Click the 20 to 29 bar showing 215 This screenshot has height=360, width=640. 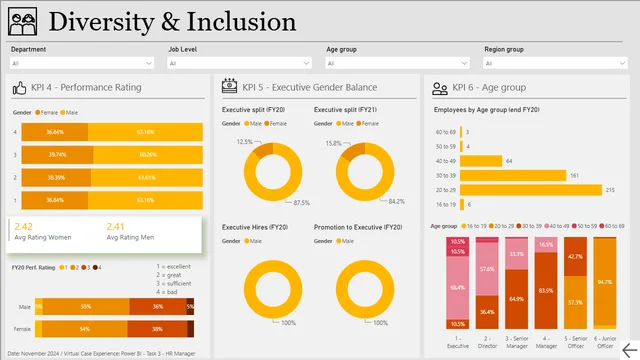tap(531, 190)
